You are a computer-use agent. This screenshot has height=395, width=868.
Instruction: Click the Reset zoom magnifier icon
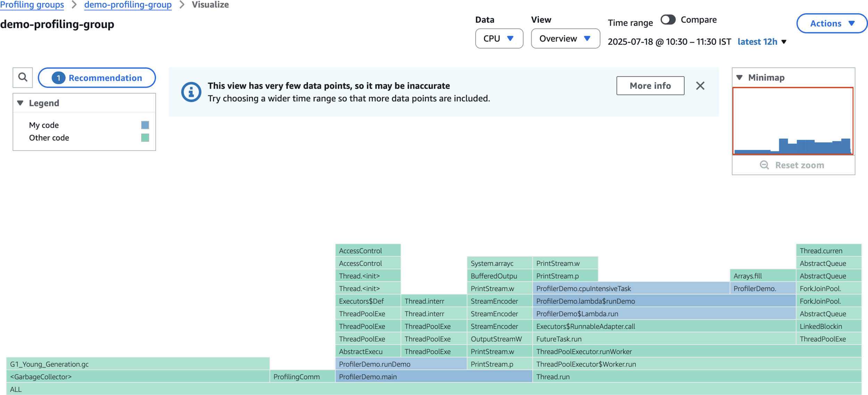click(764, 165)
